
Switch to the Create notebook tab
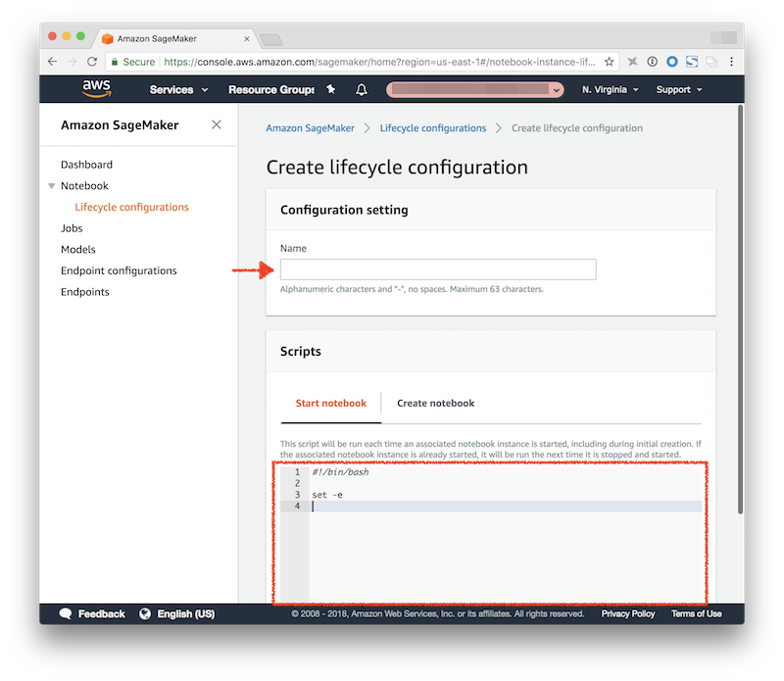pos(435,403)
